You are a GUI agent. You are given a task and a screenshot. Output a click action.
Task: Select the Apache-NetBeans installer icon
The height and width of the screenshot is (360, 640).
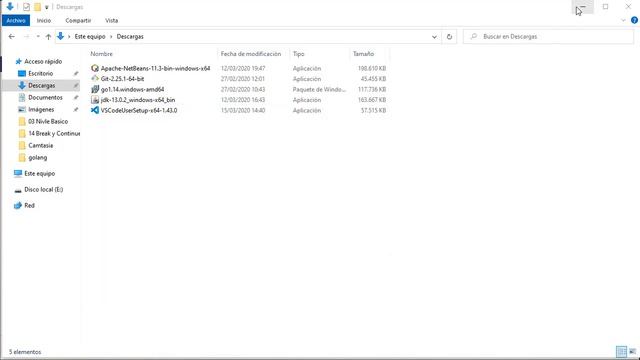95,68
